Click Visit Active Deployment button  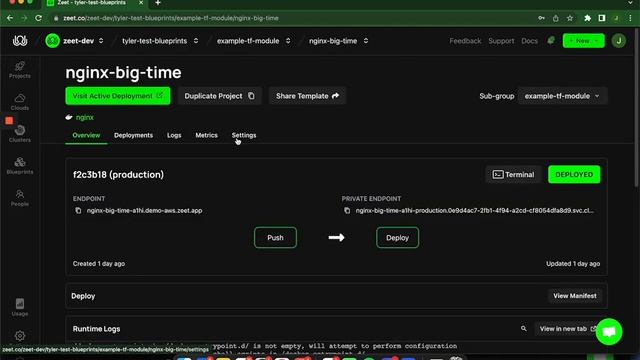(118, 96)
